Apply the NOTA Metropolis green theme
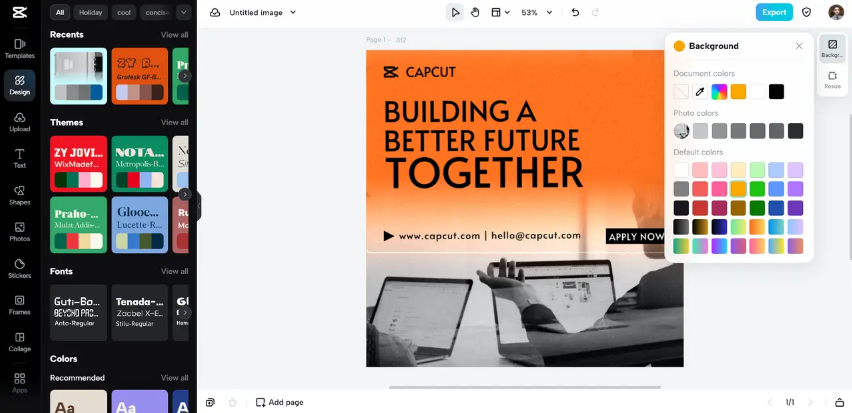Image resolution: width=852 pixels, height=413 pixels. pyautogui.click(x=140, y=164)
